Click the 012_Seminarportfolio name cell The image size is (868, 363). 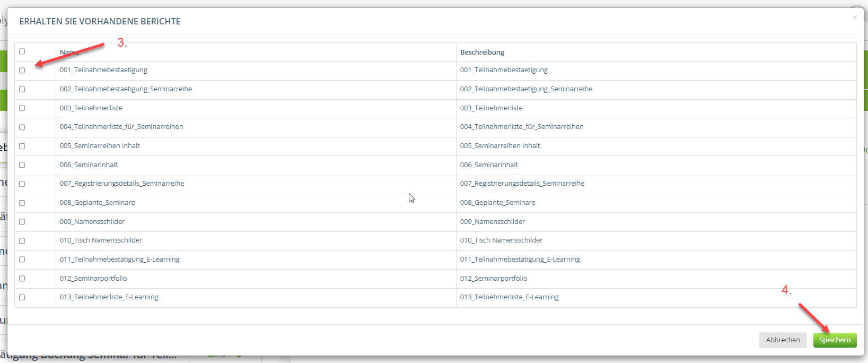tap(93, 279)
